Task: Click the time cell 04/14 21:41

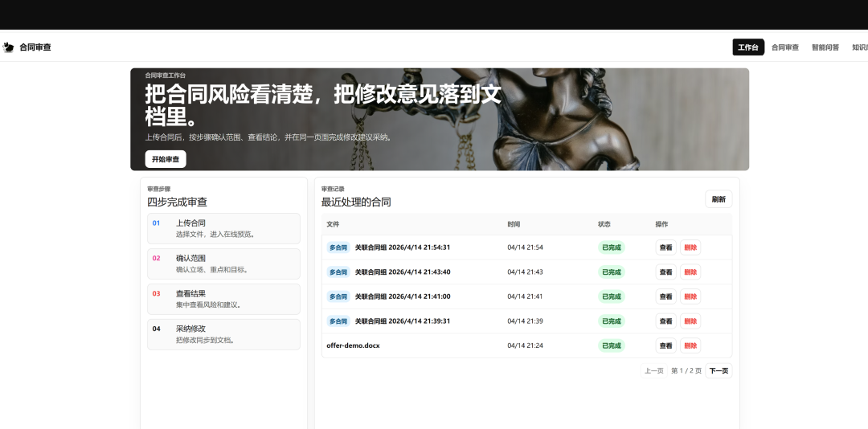Action: click(x=525, y=296)
